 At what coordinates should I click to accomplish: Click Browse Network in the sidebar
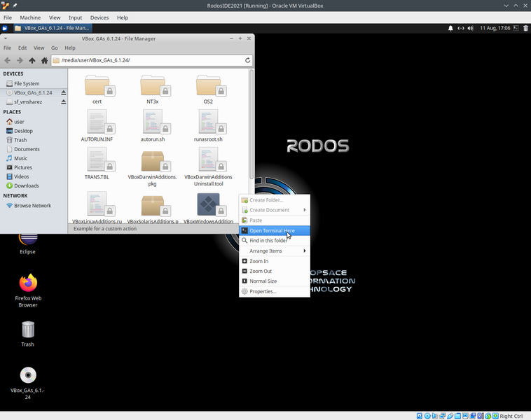tap(32, 206)
